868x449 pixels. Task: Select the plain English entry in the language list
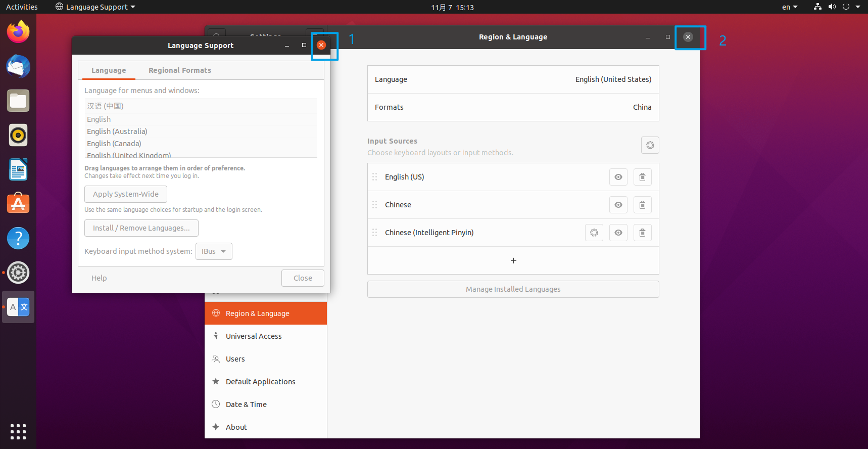point(201,119)
